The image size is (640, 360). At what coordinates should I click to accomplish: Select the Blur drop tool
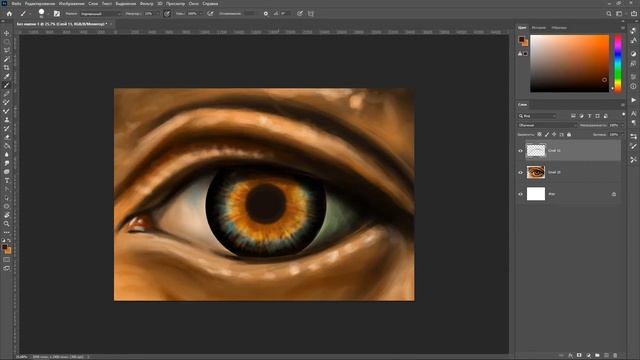(7, 154)
